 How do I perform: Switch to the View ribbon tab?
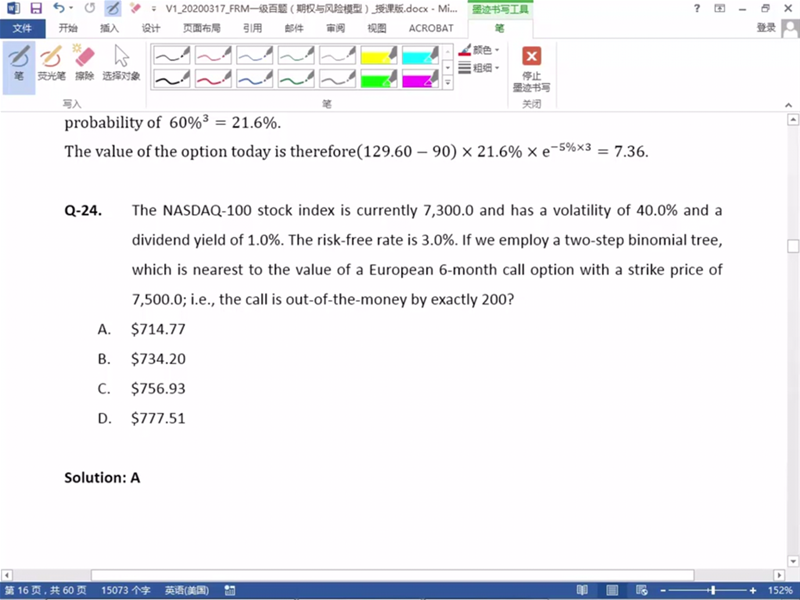pyautogui.click(x=377, y=29)
